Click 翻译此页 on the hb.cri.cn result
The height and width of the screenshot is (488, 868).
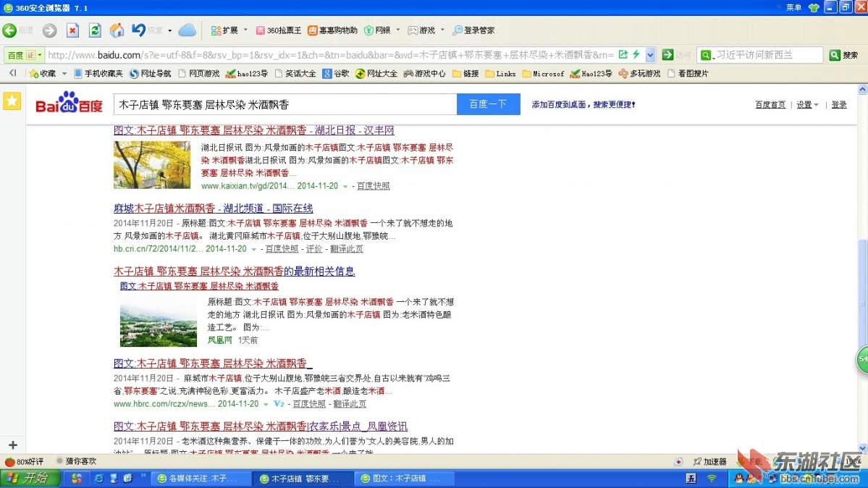(347, 249)
